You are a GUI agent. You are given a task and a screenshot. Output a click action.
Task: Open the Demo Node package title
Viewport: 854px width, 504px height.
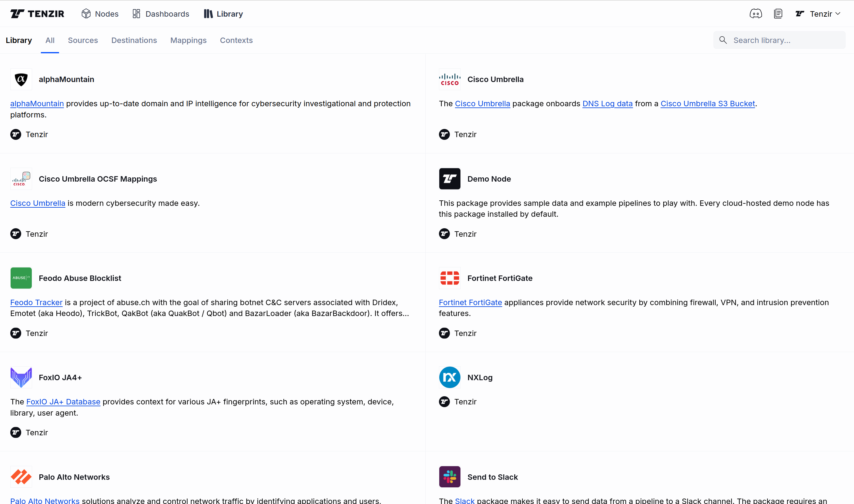(x=489, y=179)
